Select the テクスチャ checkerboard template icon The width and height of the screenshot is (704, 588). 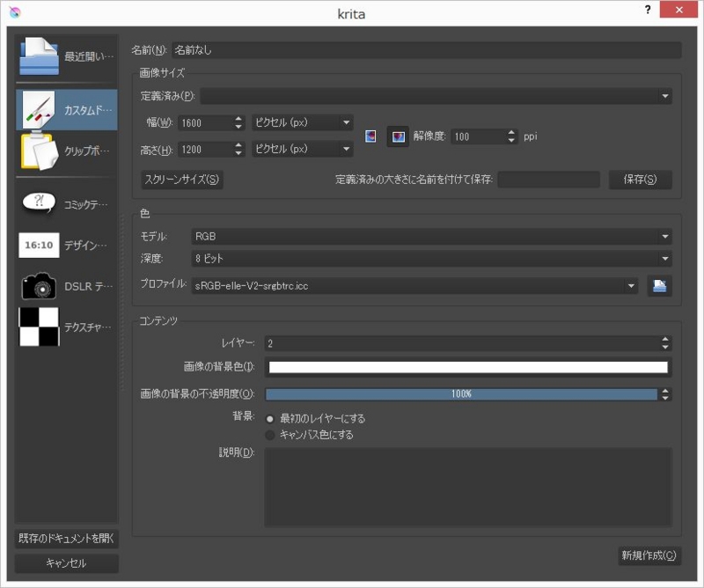pyautogui.click(x=39, y=327)
